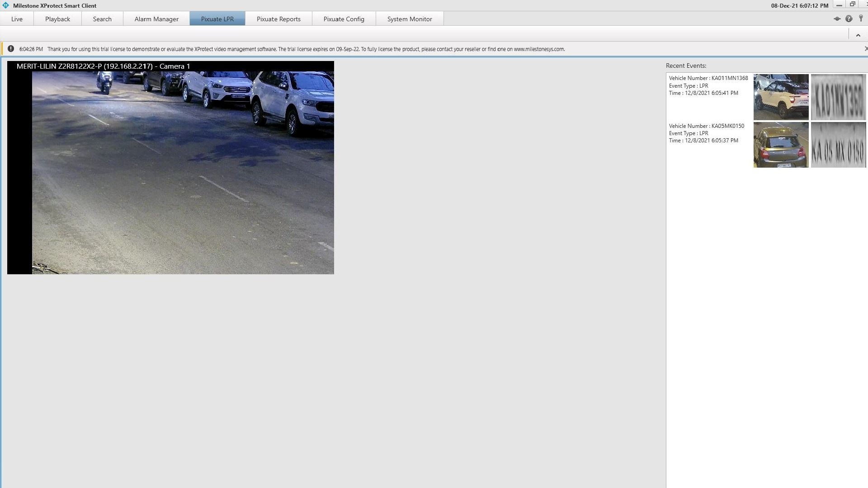Collapse the toolbar with the chevron arrow
This screenshot has width=868, height=488.
pos(858,35)
